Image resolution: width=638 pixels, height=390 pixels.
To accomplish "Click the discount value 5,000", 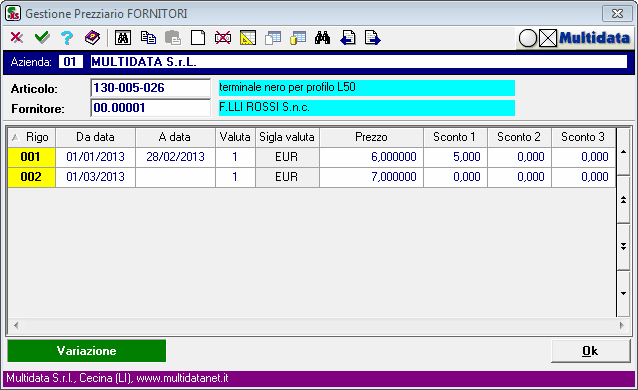I will [x=455, y=157].
